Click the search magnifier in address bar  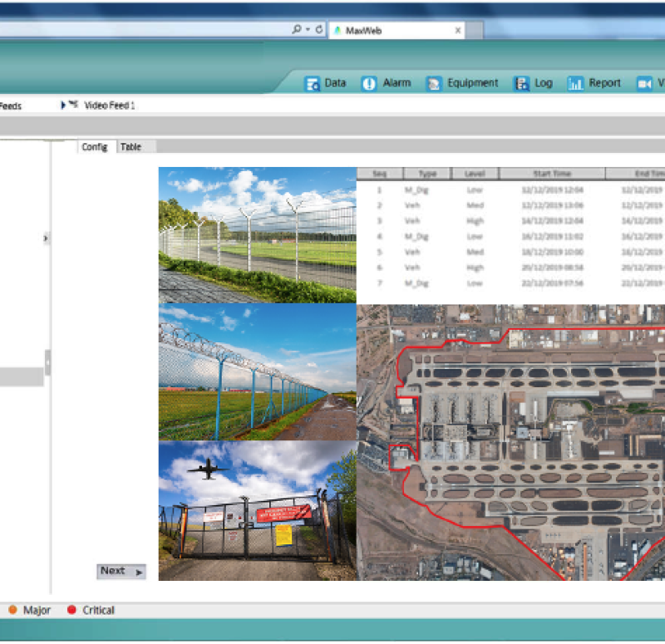[x=297, y=29]
